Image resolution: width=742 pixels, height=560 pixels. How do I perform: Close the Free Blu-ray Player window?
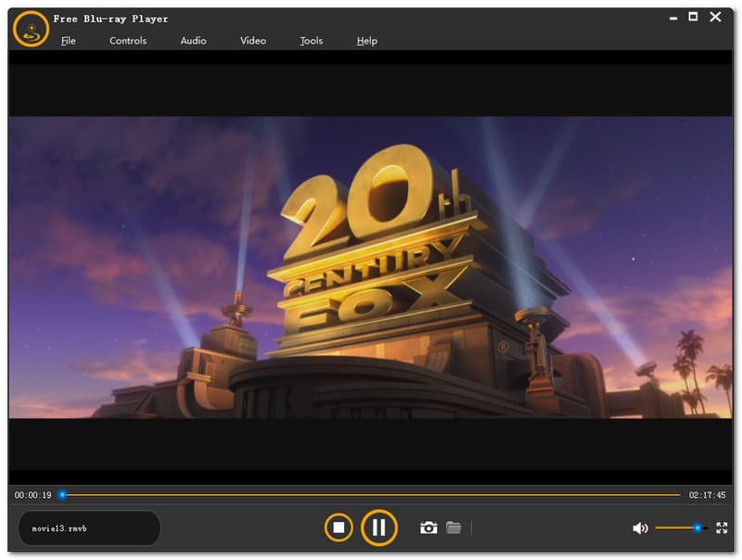pos(715,17)
